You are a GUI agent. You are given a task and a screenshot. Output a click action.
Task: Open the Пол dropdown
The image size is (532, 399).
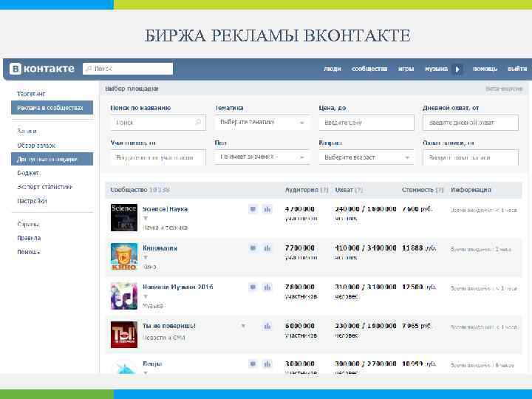click(x=262, y=157)
